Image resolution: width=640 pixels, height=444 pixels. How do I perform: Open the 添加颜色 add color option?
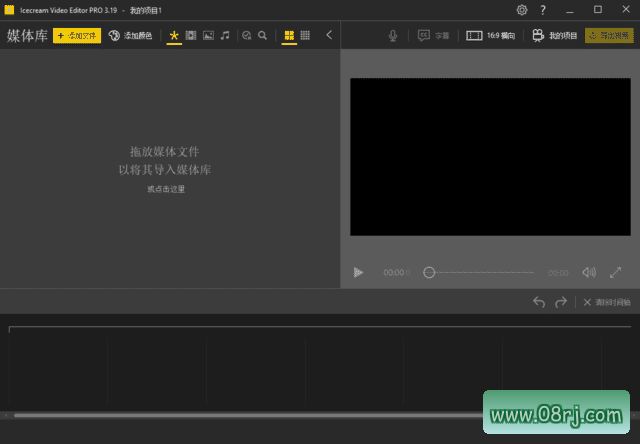[x=130, y=36]
